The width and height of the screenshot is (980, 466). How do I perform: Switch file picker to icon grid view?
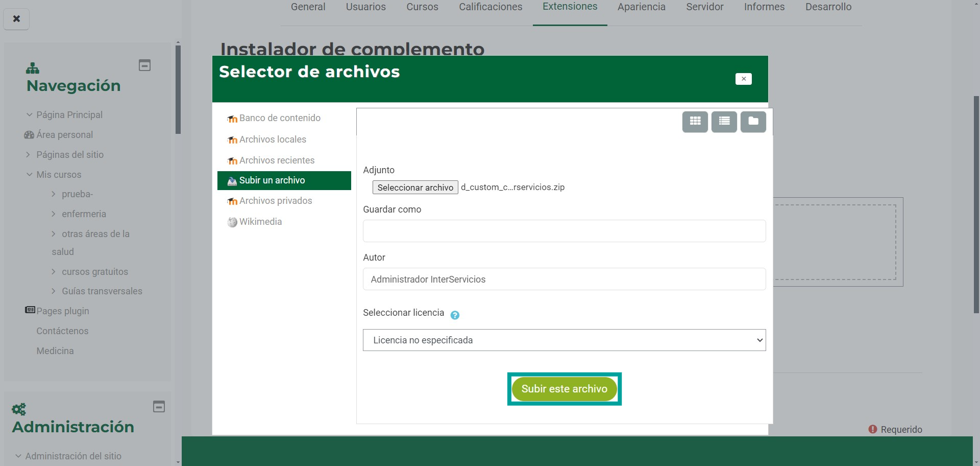coord(695,122)
